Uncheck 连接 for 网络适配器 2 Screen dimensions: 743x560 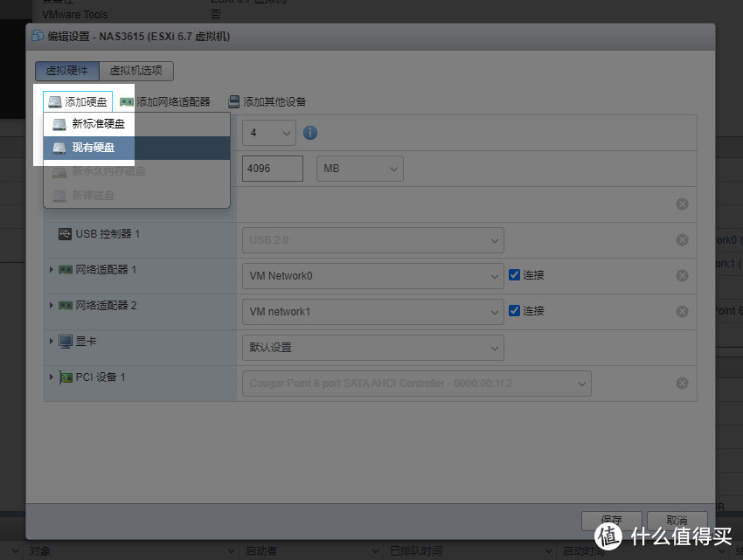pos(515,311)
